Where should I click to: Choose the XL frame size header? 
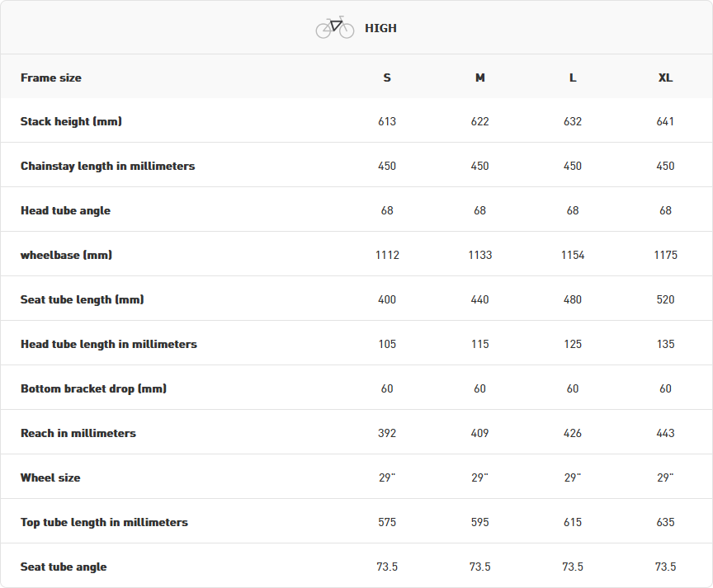point(665,78)
